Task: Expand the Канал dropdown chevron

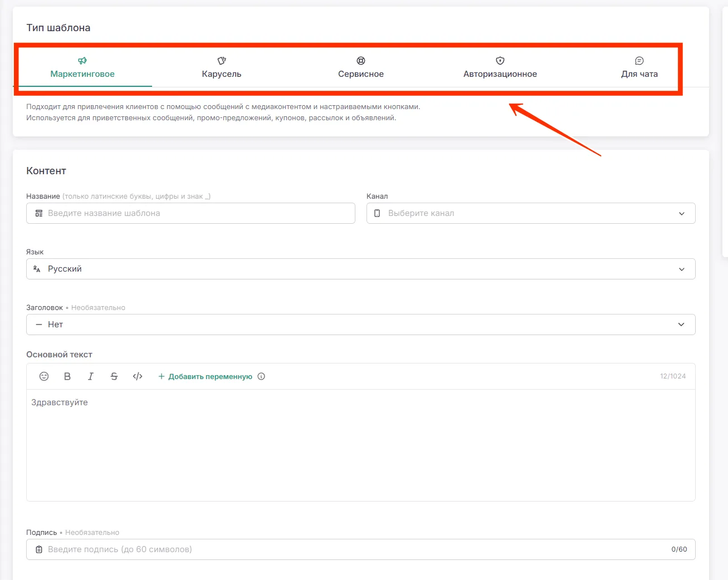Action: click(682, 214)
